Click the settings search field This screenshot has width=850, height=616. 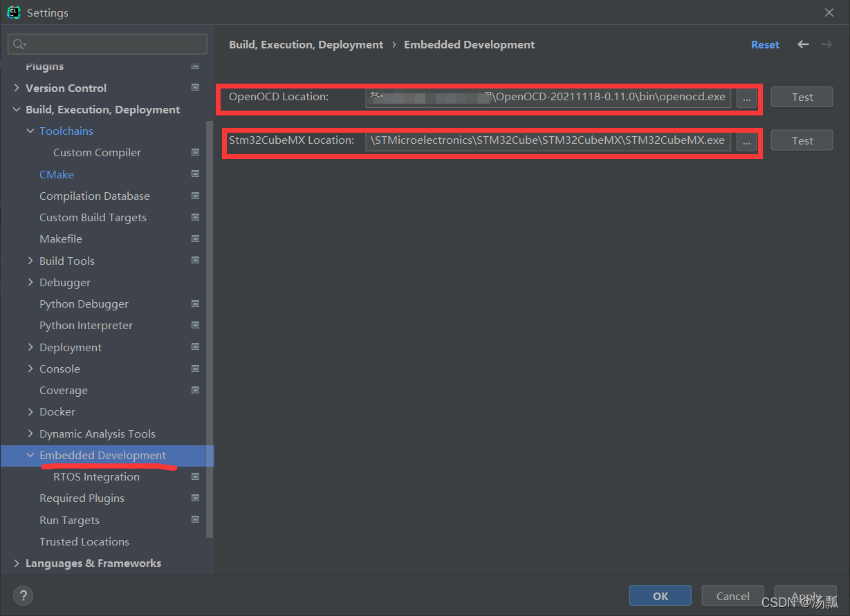[x=108, y=44]
